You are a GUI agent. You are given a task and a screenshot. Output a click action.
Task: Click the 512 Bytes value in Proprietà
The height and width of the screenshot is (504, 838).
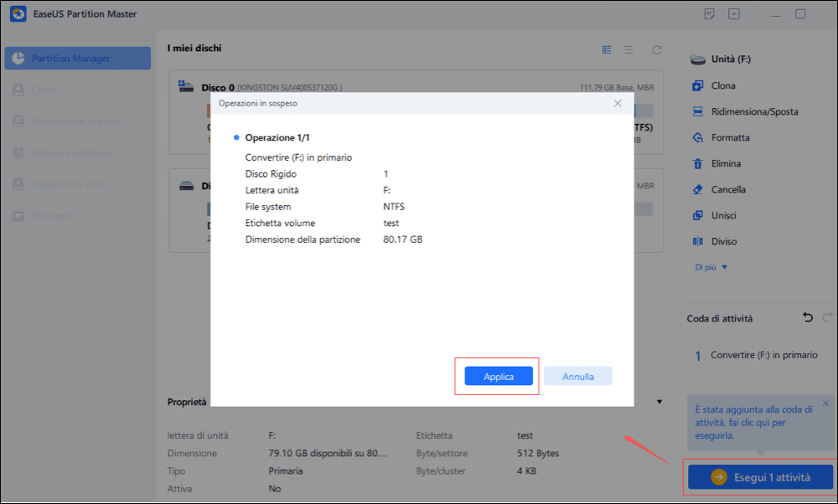(x=538, y=453)
